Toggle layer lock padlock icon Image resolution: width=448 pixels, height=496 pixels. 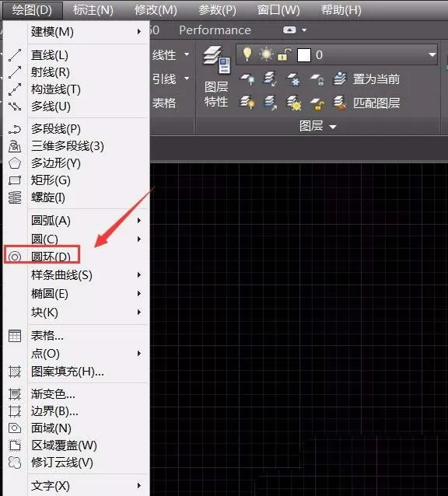[x=284, y=54]
